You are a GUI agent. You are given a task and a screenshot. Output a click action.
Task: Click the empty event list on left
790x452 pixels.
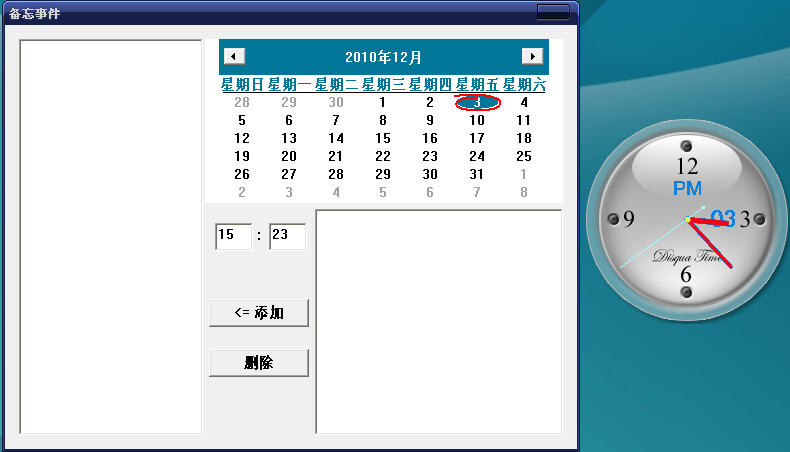pos(111,236)
